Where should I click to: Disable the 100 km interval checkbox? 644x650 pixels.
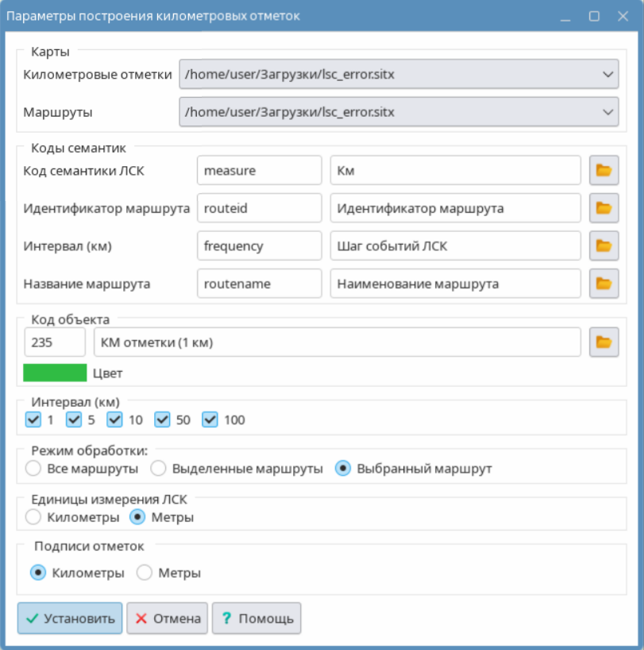(x=210, y=420)
